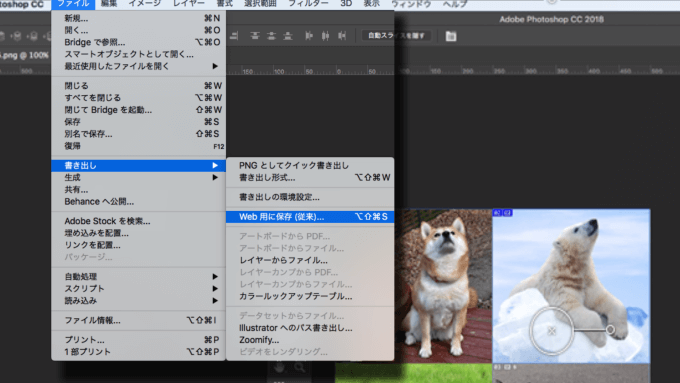
Task: Choose 埋め込みを配置...
Action: pyautogui.click(x=138, y=233)
